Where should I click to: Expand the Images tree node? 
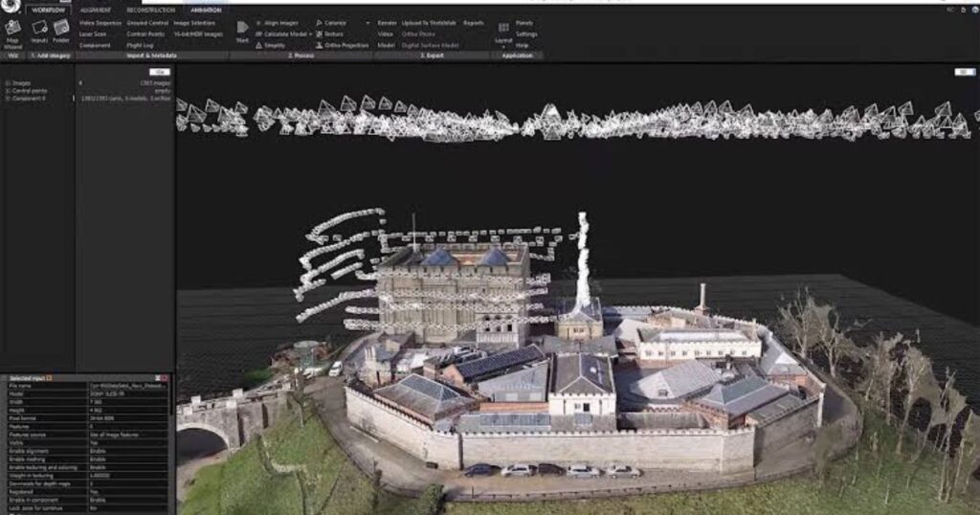pyautogui.click(x=8, y=83)
